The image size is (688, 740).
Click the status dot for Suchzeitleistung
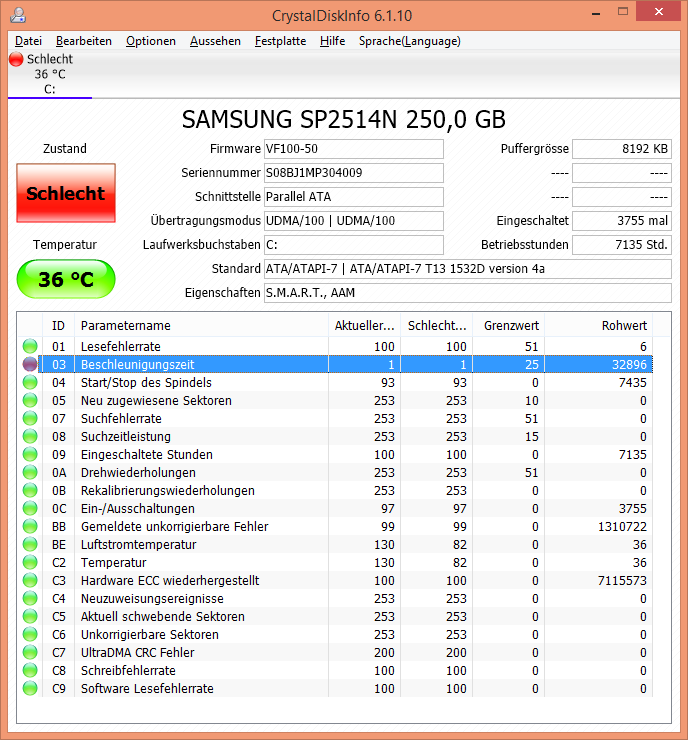click(30, 436)
